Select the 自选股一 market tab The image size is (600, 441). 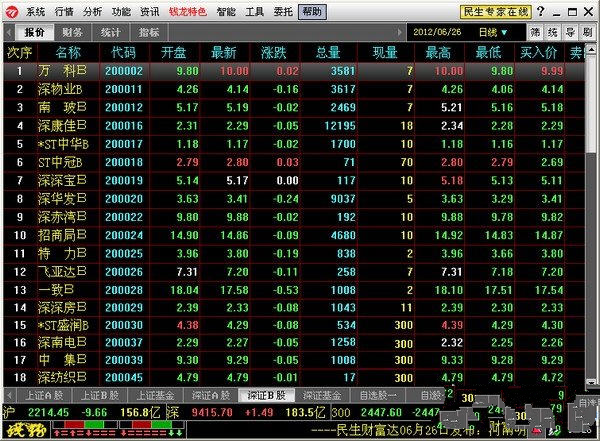click(x=378, y=395)
